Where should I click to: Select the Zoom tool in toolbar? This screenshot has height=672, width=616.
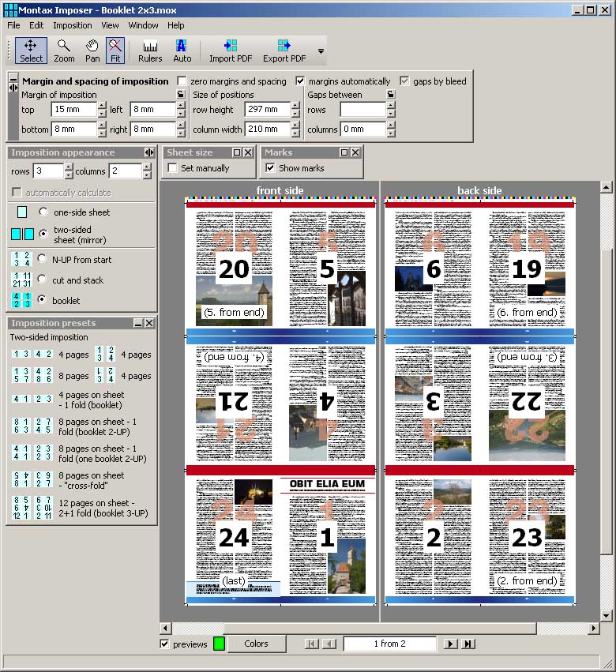click(x=64, y=51)
